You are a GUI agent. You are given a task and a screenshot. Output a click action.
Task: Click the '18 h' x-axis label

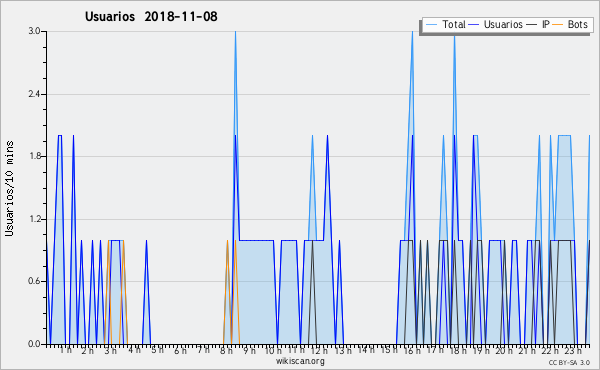click(458, 350)
